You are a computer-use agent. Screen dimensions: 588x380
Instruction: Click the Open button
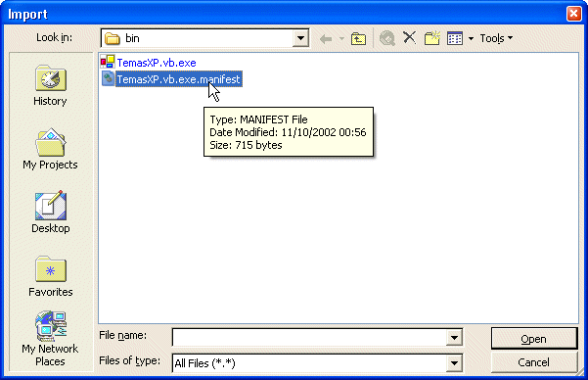tap(534, 339)
